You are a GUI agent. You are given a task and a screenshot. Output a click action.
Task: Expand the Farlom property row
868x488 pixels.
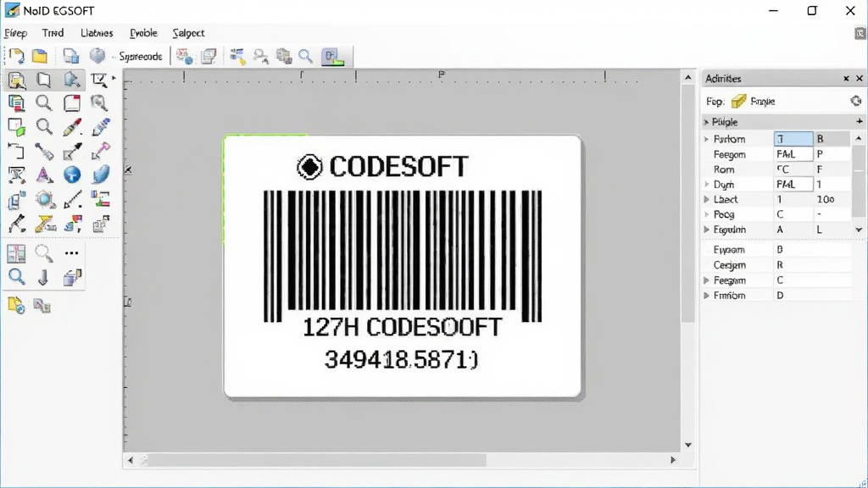706,139
